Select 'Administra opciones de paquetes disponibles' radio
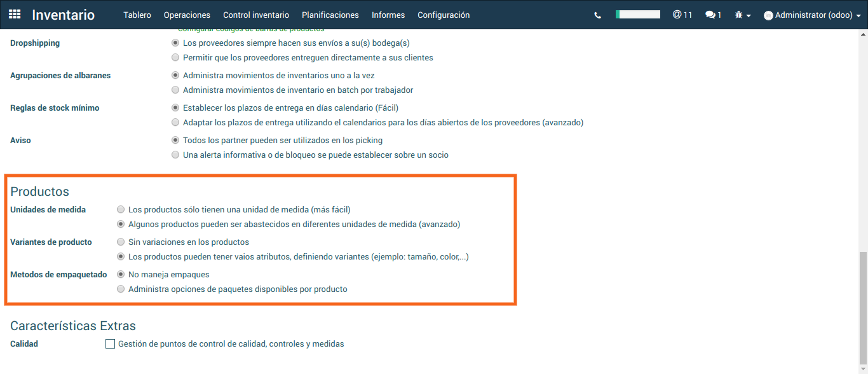Viewport: 868px width, 374px height. pyautogui.click(x=121, y=289)
